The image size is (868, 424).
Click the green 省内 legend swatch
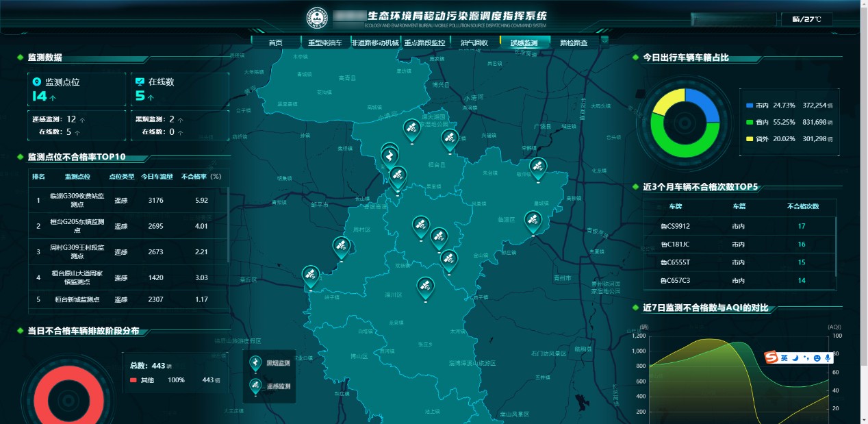click(x=750, y=122)
